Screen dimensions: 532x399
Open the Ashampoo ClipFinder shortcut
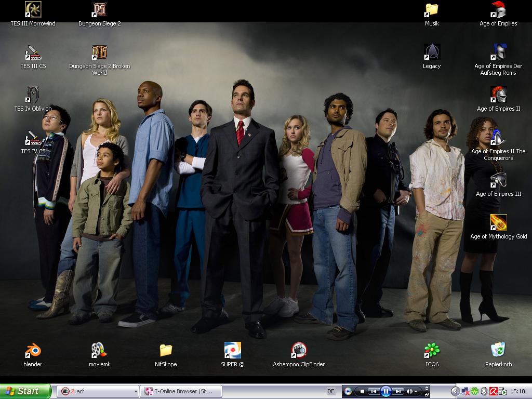299,351
